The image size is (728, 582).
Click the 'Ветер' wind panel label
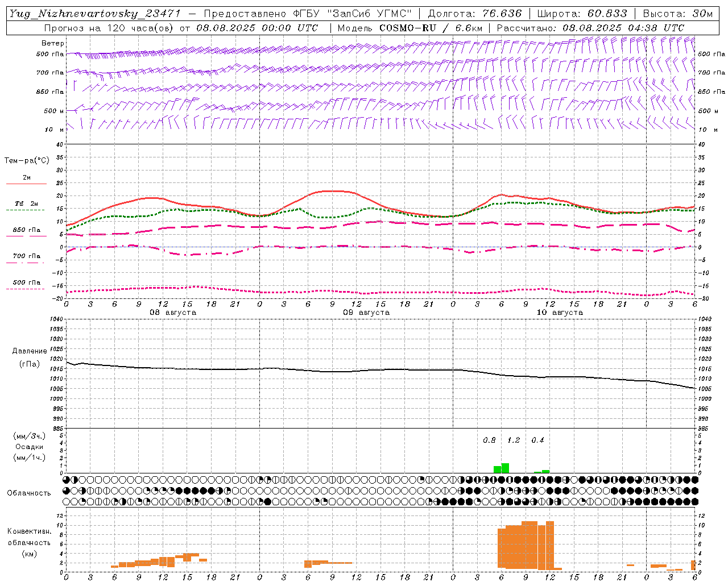pyautogui.click(x=53, y=43)
